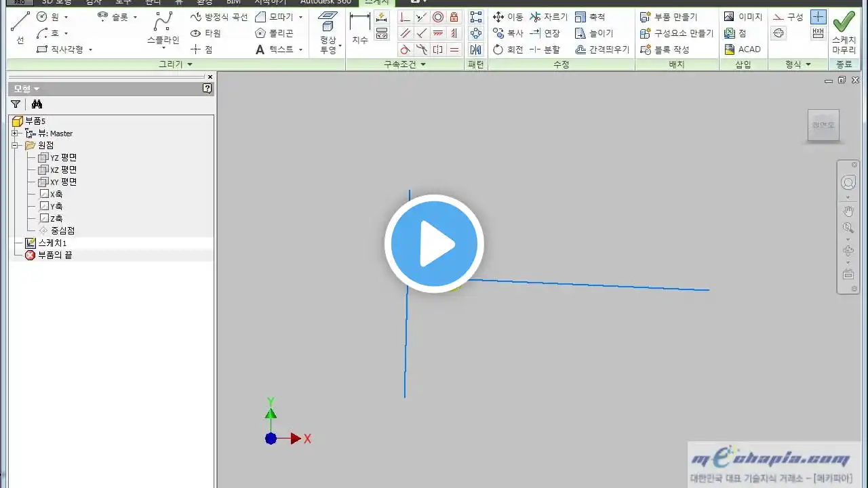Select the Rotate (회전) tool
This screenshot has height=488, width=868.
508,49
